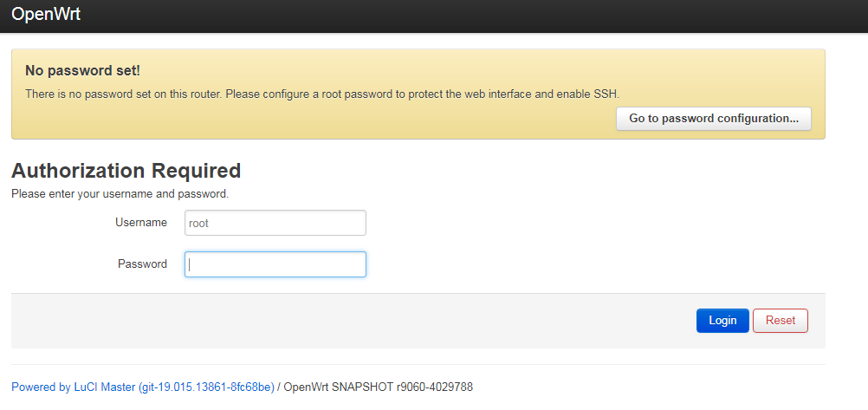Screen dimensions: 868x410
Task: Click the "No password set!" heading
Action: [x=82, y=70]
